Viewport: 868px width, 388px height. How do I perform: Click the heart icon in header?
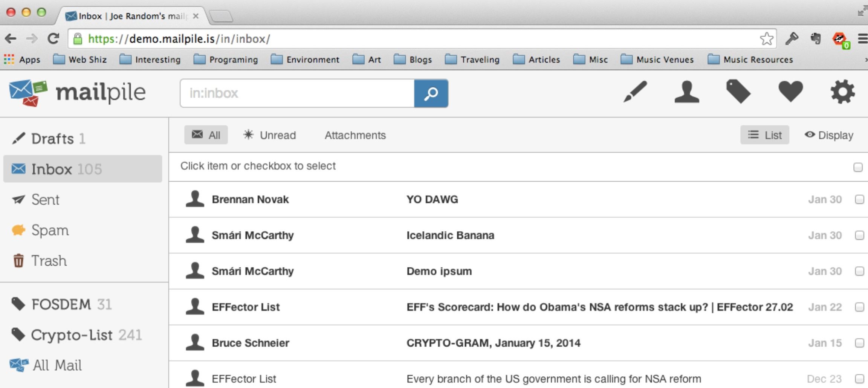(x=790, y=92)
